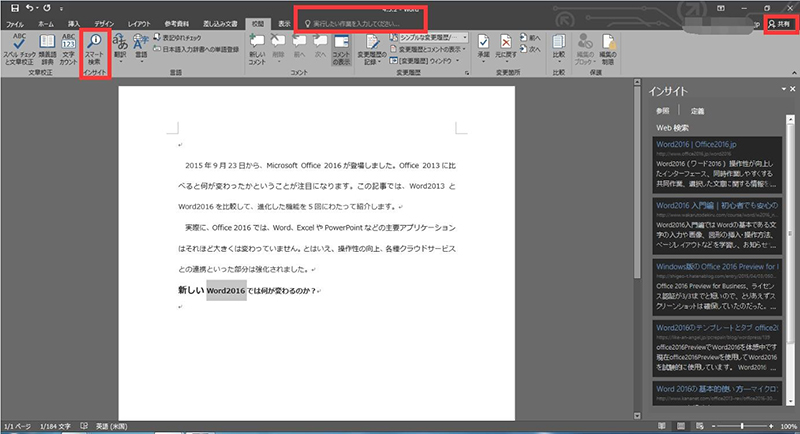Click the zoom slider handle

(742, 426)
